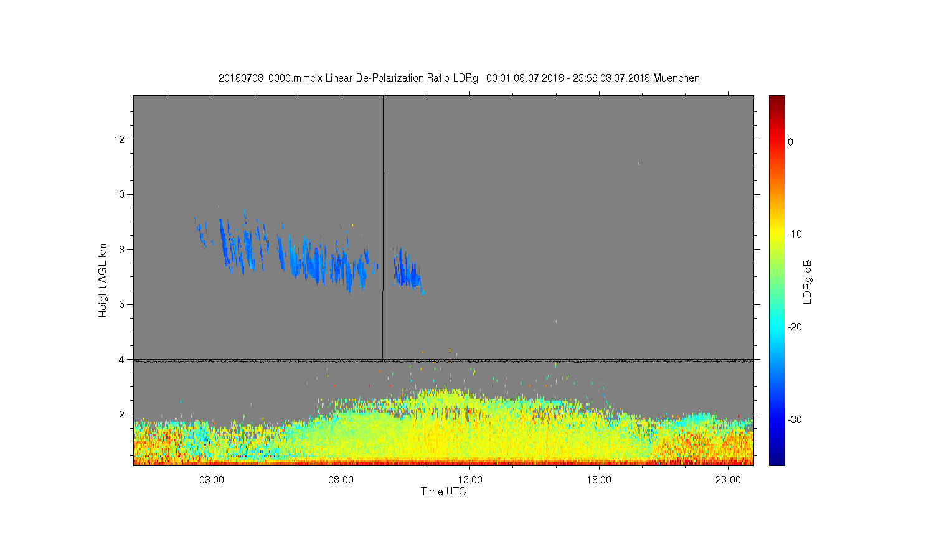The width and height of the screenshot is (934, 560).
Task: Click the '08:00' time tick label
Action: click(x=341, y=480)
